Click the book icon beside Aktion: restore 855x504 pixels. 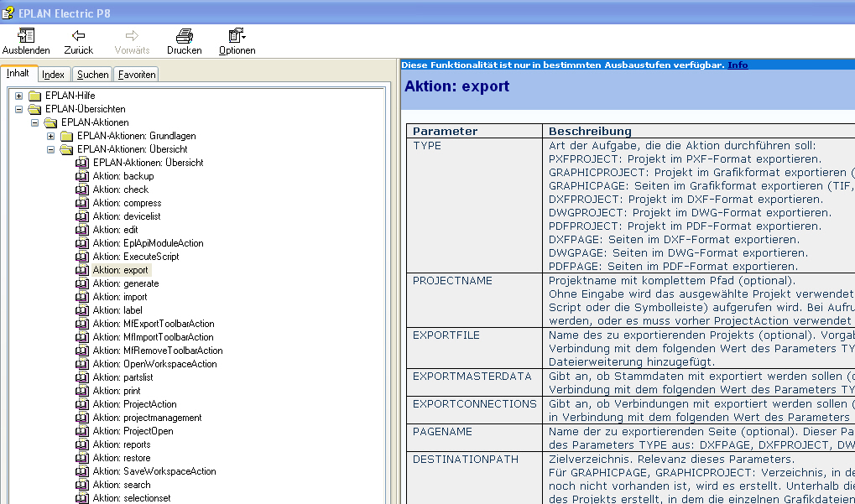tap(81, 458)
